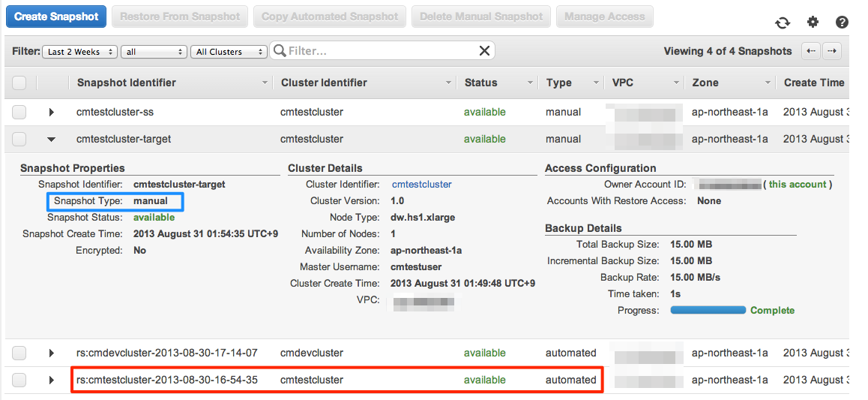Click Copy Automated Snapshot button
The image size is (868, 400).
tap(330, 17)
